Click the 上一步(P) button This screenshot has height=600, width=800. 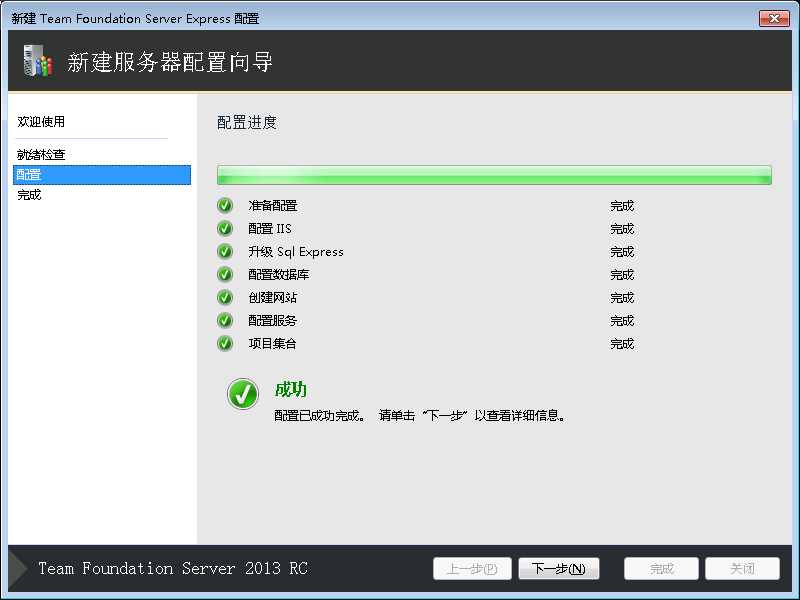tap(472, 568)
